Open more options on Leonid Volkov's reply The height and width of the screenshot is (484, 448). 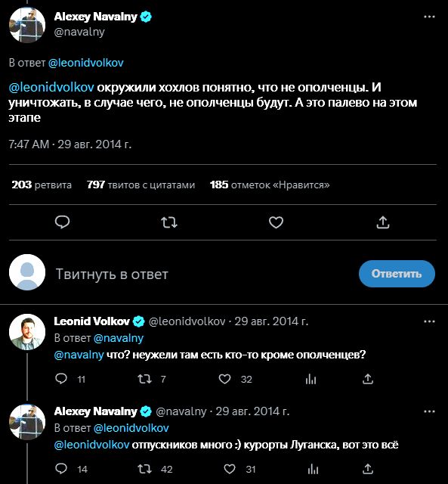tap(430, 321)
